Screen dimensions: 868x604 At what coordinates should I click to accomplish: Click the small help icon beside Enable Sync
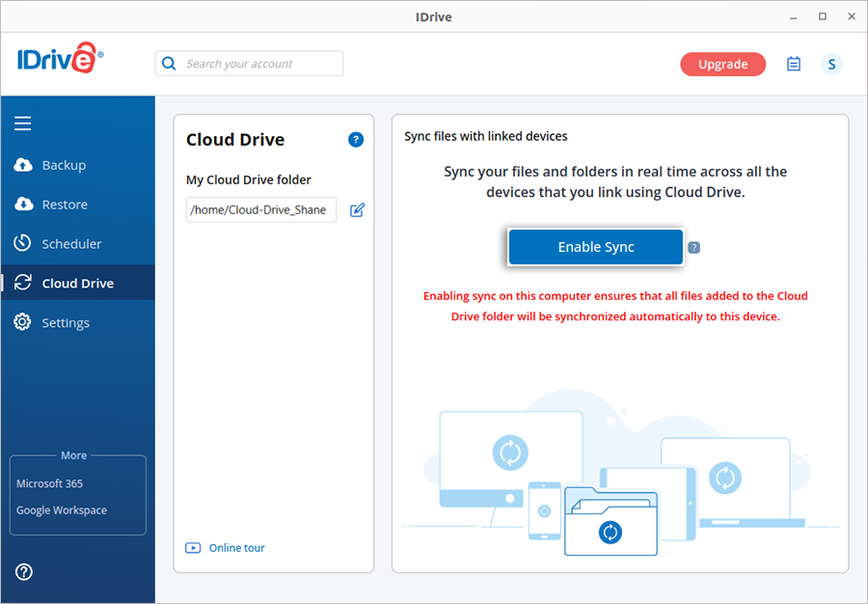tap(694, 248)
